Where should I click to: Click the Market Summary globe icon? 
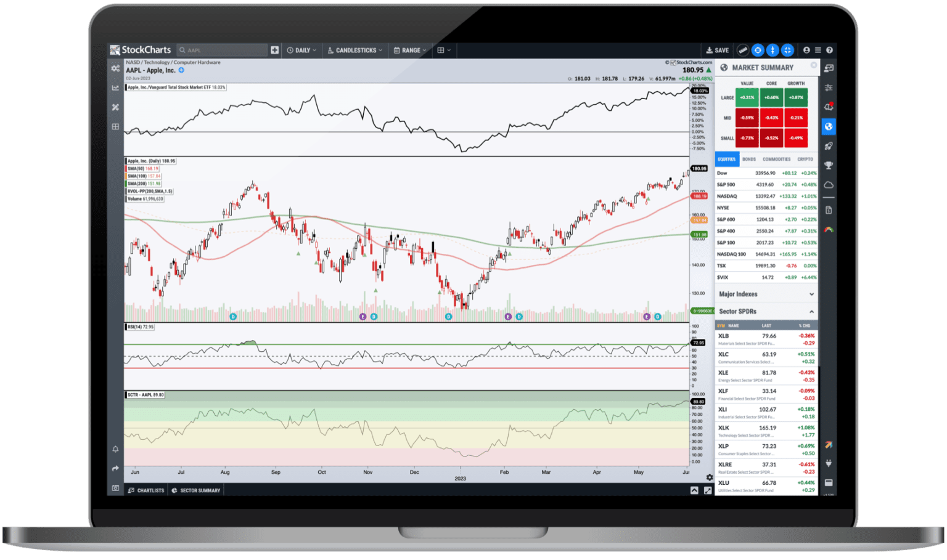click(829, 126)
